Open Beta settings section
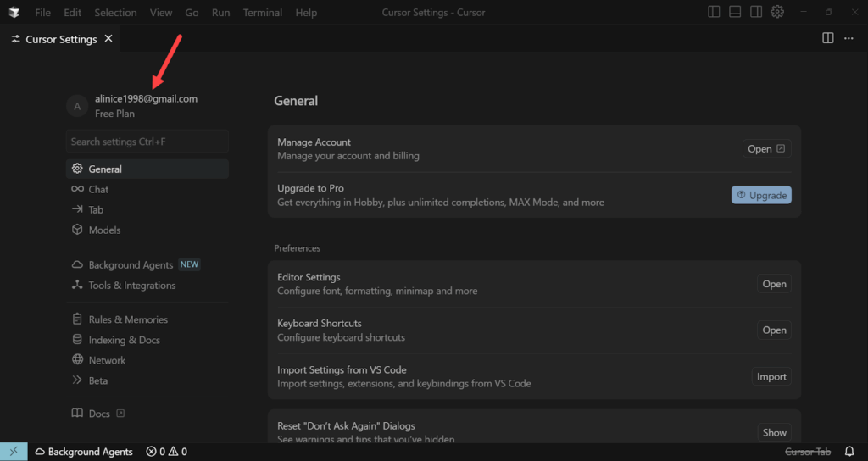The width and height of the screenshot is (868, 461). (x=147, y=380)
